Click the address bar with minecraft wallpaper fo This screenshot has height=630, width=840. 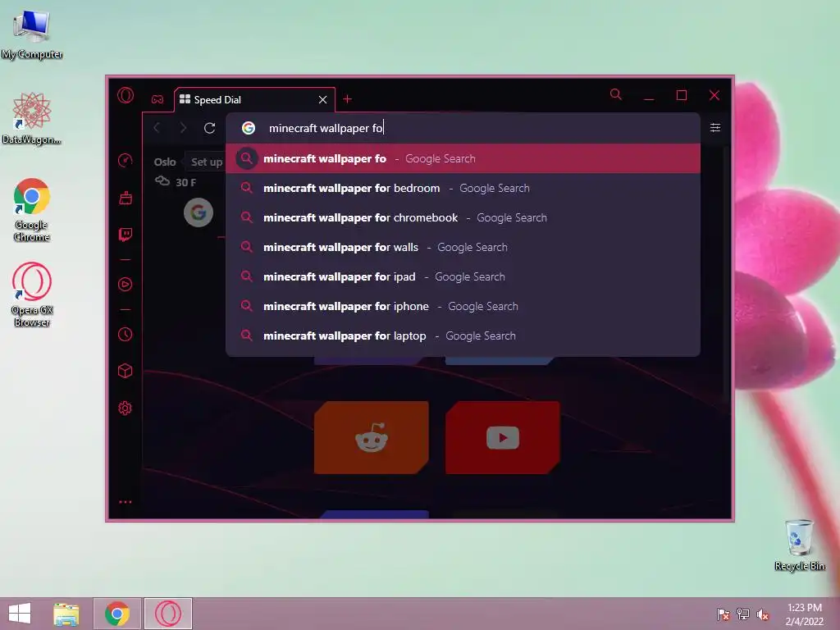click(x=463, y=128)
